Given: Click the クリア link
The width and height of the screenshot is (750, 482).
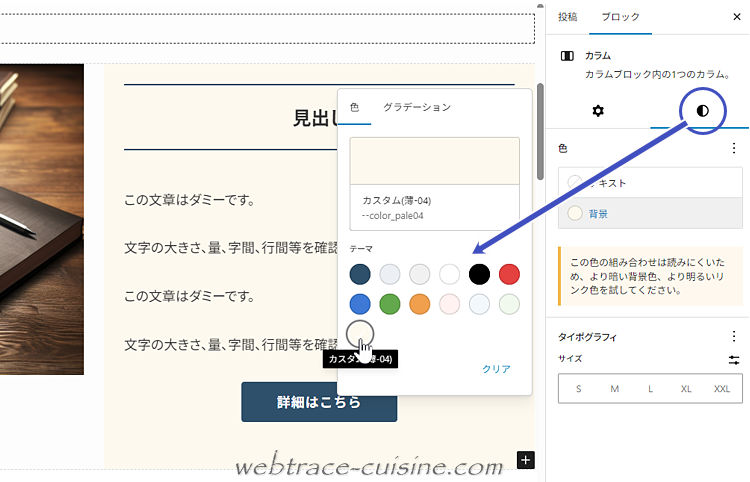Looking at the screenshot, I should click(496, 369).
